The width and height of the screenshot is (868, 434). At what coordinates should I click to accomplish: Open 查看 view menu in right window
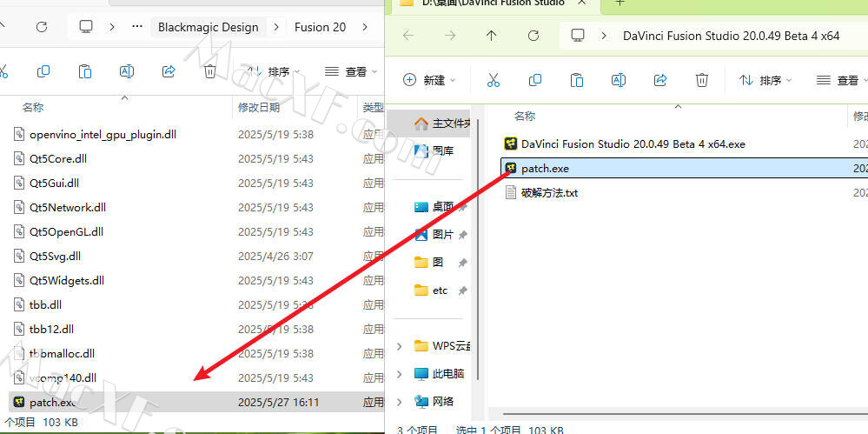point(841,80)
